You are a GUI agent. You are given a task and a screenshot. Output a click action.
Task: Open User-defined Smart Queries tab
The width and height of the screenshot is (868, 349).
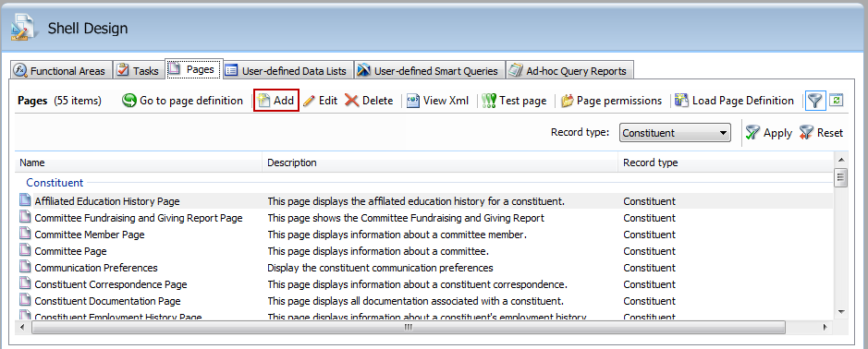click(x=430, y=71)
